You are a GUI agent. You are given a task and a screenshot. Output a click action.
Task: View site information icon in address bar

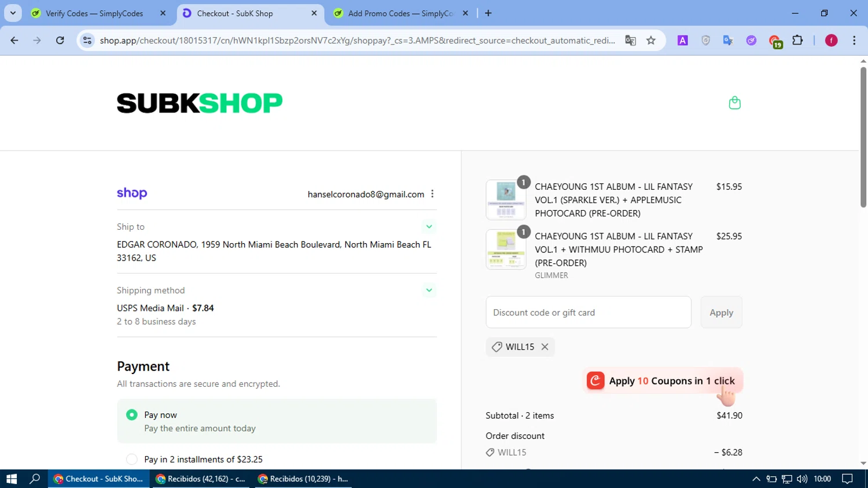pyautogui.click(x=87, y=41)
